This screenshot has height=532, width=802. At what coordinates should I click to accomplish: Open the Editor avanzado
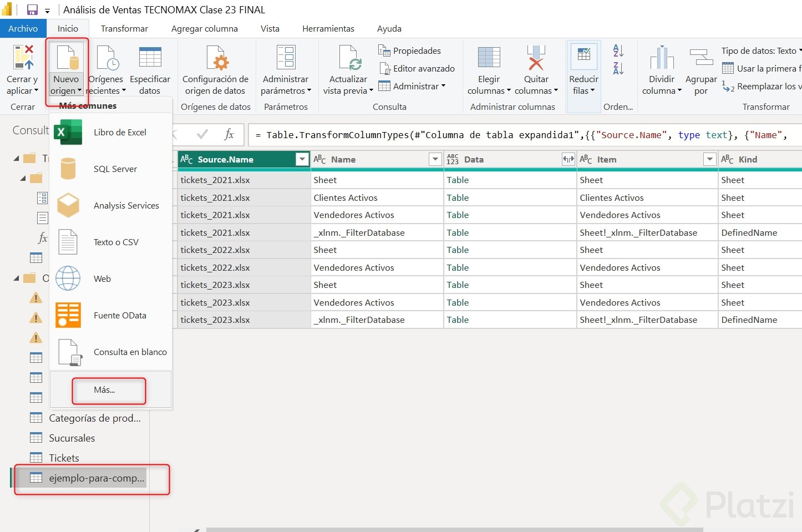(423, 69)
